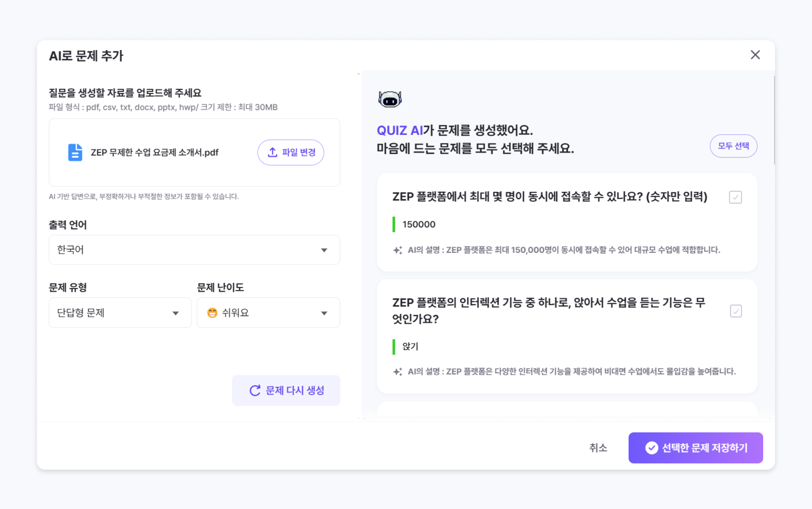The width and height of the screenshot is (812, 509).
Task: Click the QUIZ AI robot mascot icon
Action: (390, 99)
